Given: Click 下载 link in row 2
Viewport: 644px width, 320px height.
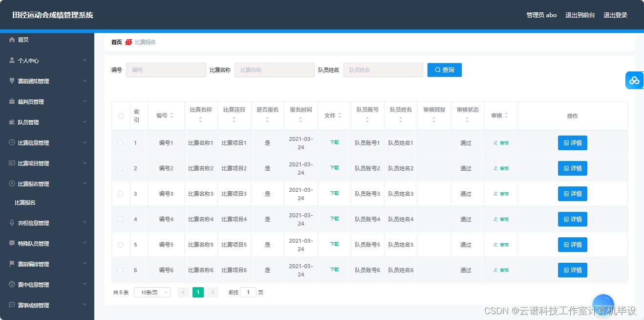Looking at the screenshot, I should (x=334, y=168).
